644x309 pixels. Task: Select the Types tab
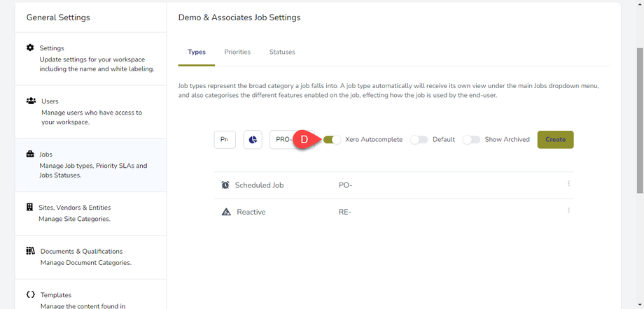(197, 52)
